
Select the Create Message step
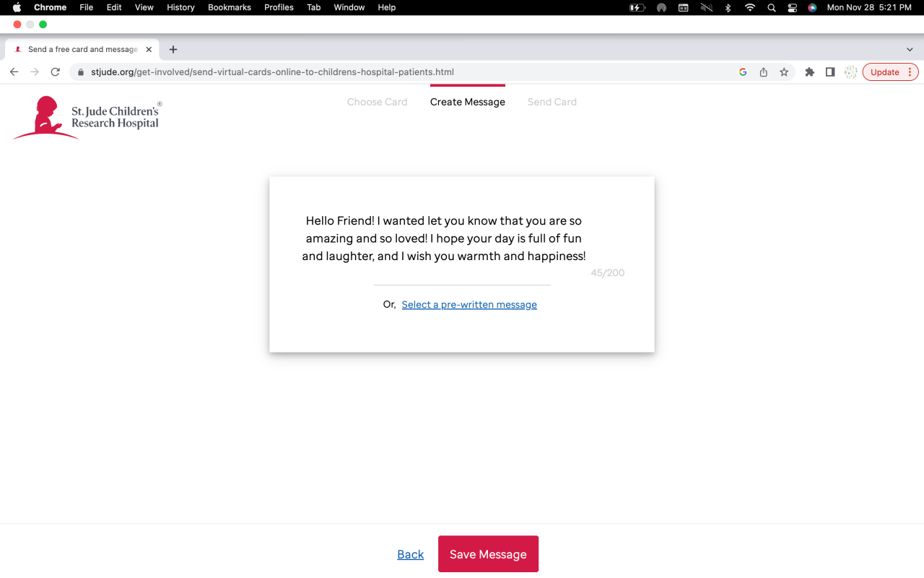click(468, 102)
